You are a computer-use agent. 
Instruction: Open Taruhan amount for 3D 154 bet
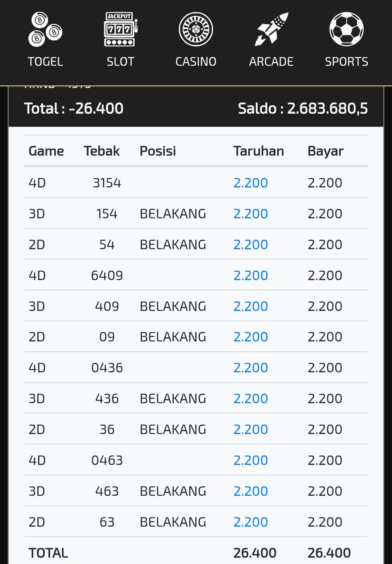point(250,214)
